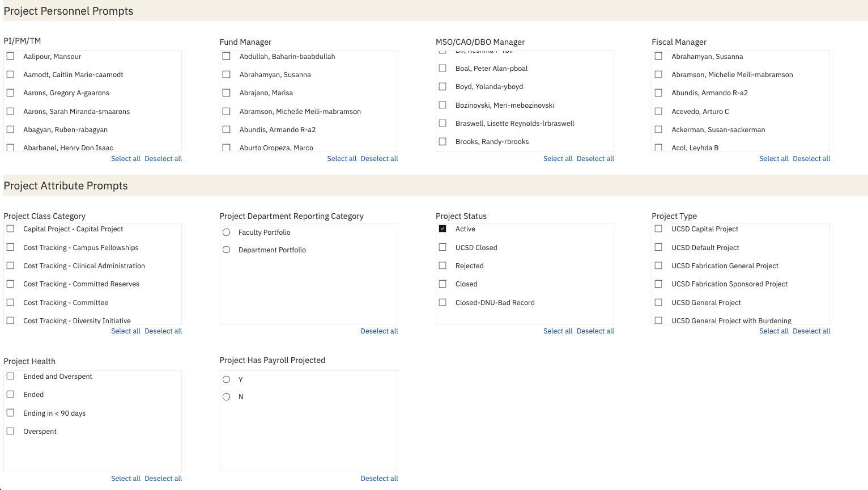Click Deselect all under Project Status
The height and width of the screenshot is (490, 868).
[595, 331]
